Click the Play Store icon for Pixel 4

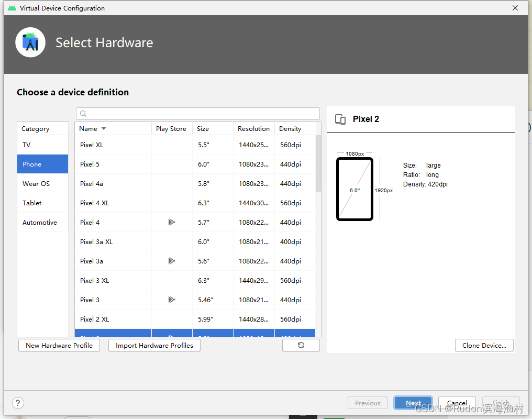[x=172, y=222]
